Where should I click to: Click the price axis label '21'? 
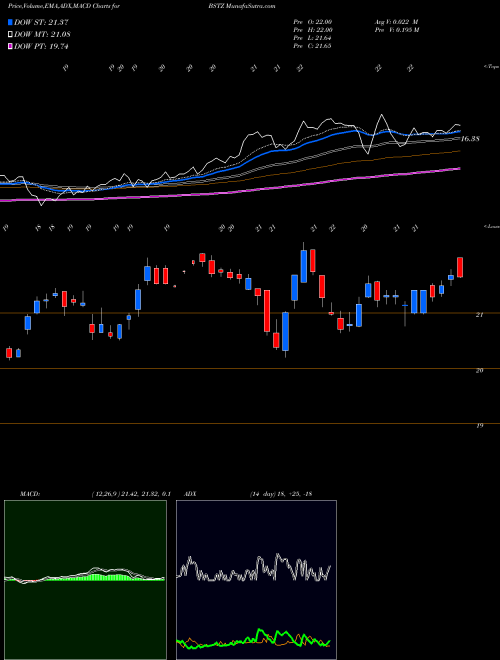479,315
